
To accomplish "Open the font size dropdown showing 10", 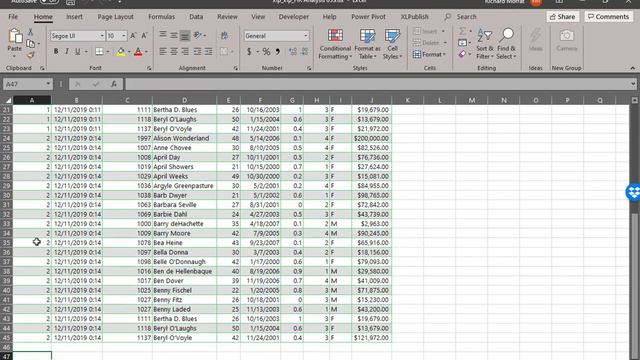I will click(x=124, y=36).
